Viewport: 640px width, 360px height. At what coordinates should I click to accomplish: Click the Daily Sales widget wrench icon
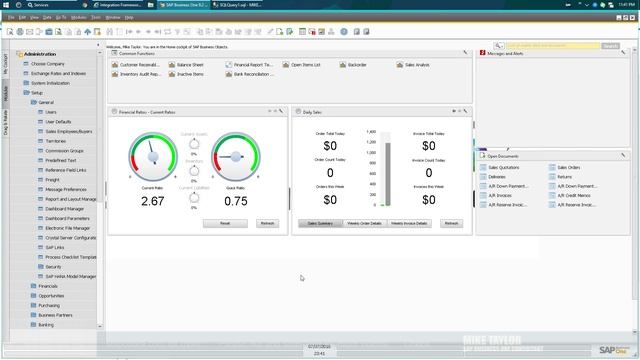point(465,111)
